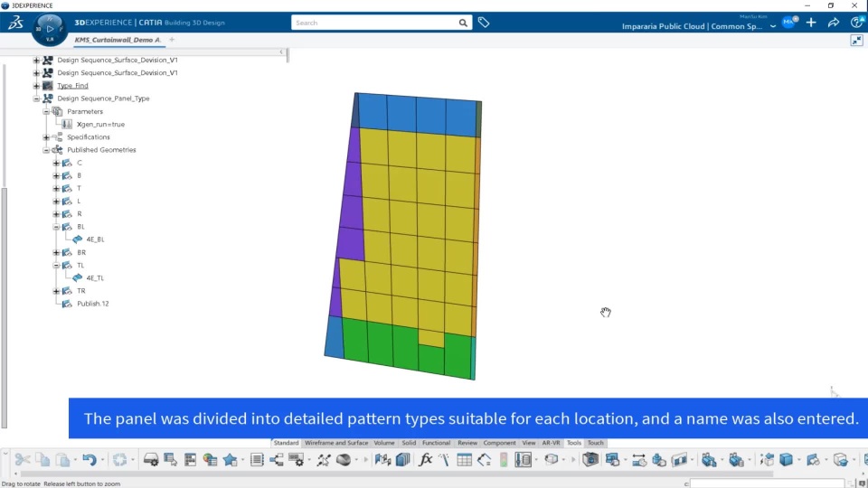The height and width of the screenshot is (488, 868).
Task: Click the tree panel vertical scrollbar
Action: pyautogui.click(x=5, y=307)
